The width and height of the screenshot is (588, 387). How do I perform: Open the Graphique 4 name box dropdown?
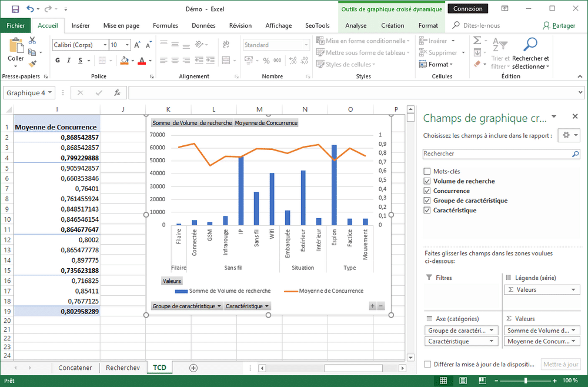point(50,92)
